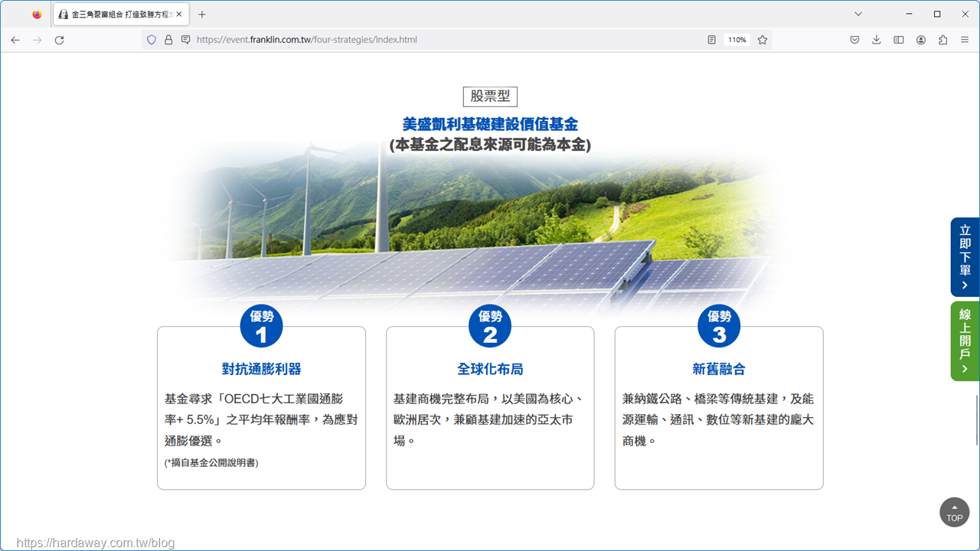Show the sidebar panel
This screenshot has height=551, width=980.
point(899,40)
